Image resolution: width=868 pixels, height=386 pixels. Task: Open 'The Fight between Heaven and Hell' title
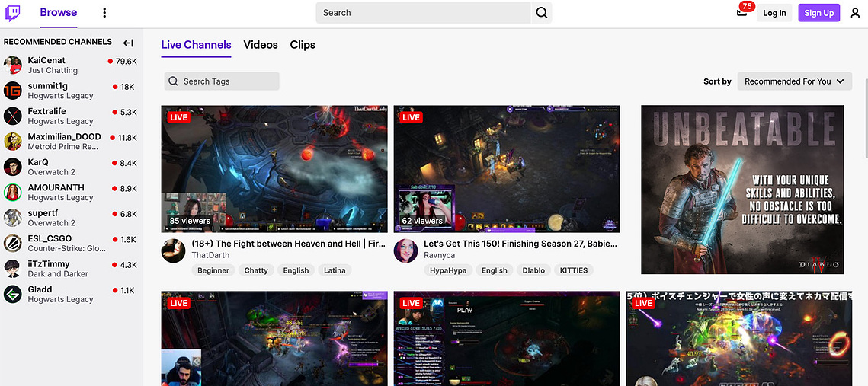(288, 244)
